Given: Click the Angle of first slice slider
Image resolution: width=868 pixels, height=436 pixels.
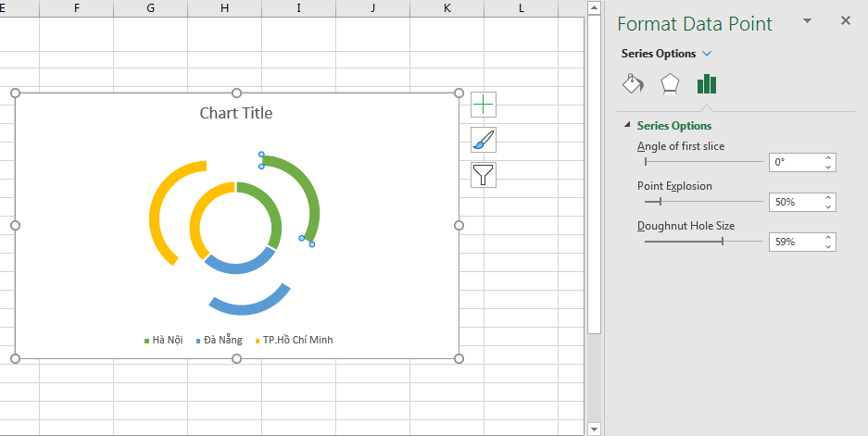Looking at the screenshot, I should click(703, 162).
